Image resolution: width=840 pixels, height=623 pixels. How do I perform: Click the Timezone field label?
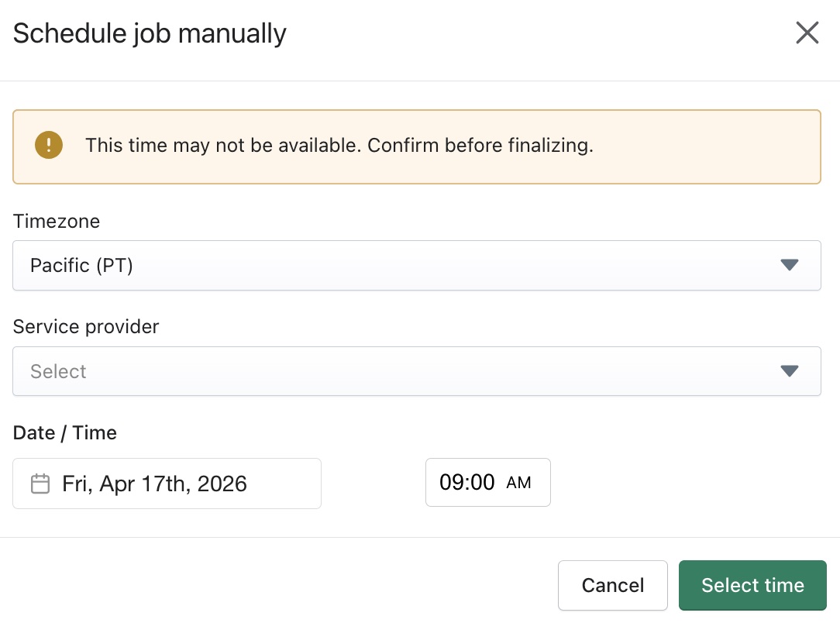pyautogui.click(x=57, y=222)
